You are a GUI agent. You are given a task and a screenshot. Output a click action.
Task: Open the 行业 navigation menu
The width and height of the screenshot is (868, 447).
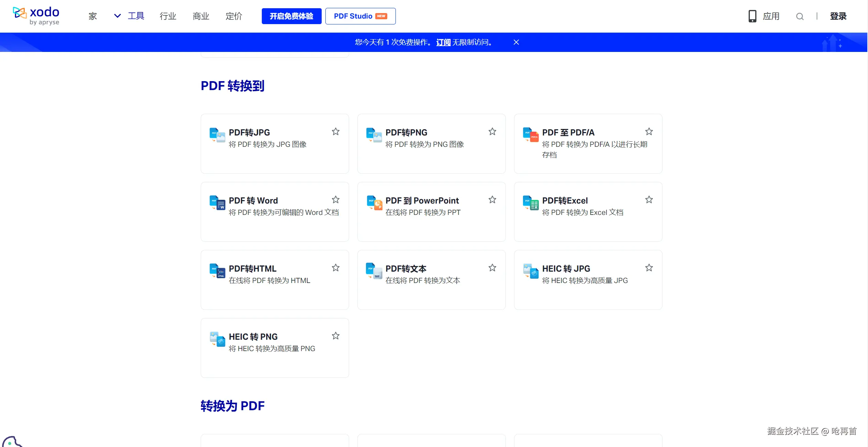[x=168, y=16]
